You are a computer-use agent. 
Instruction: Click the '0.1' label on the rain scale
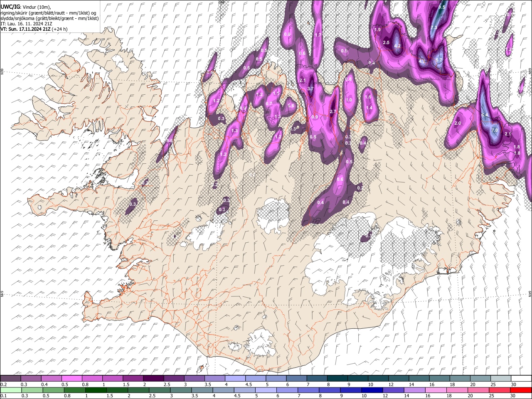(3, 396)
